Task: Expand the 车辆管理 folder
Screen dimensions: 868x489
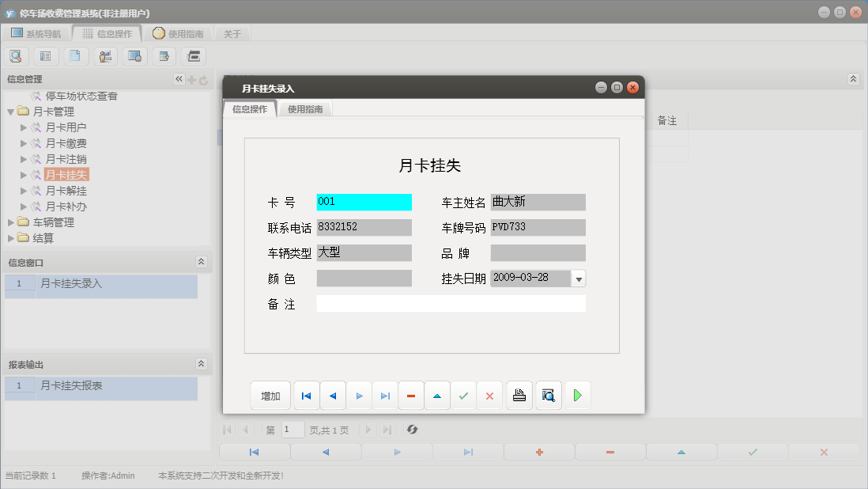Action: 10,222
